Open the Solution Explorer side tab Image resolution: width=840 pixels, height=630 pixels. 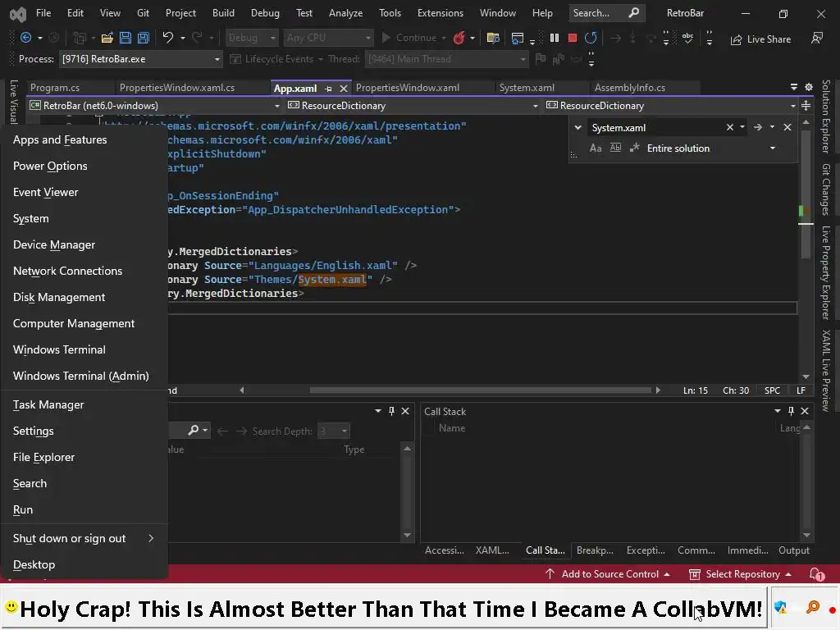point(825,116)
